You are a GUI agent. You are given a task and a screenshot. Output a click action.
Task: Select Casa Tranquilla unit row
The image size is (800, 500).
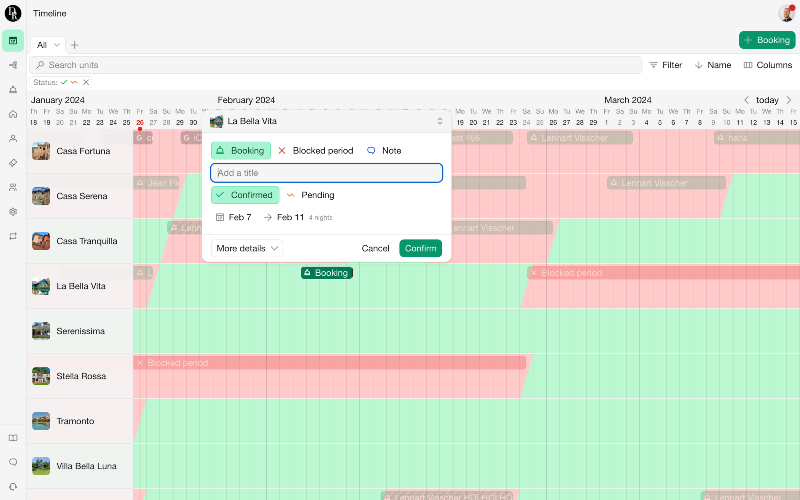tap(80, 241)
